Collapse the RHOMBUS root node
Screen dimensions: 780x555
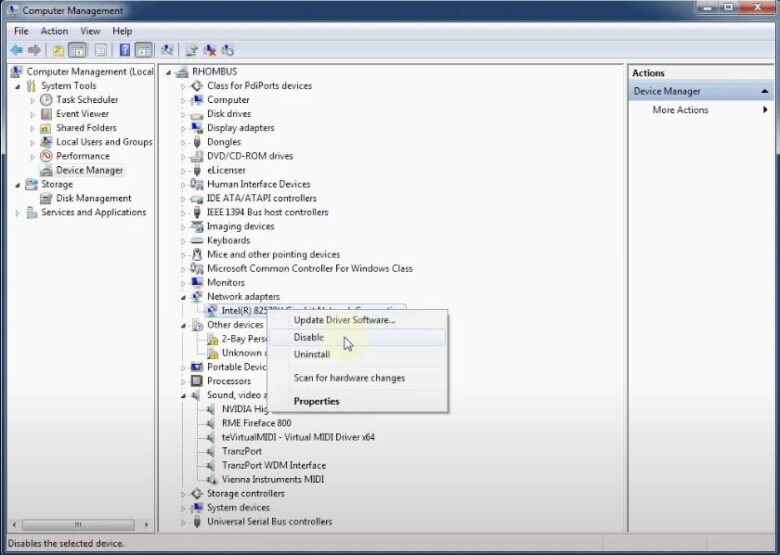[x=169, y=73]
